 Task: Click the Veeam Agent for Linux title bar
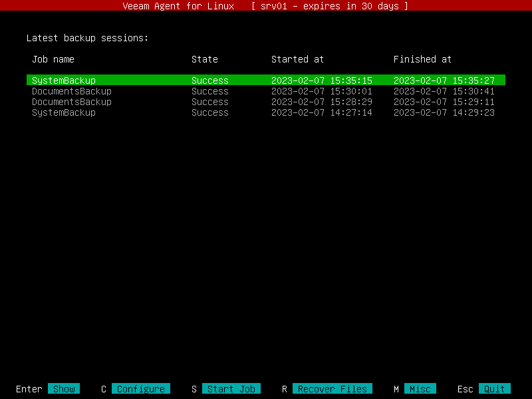click(x=265, y=5)
